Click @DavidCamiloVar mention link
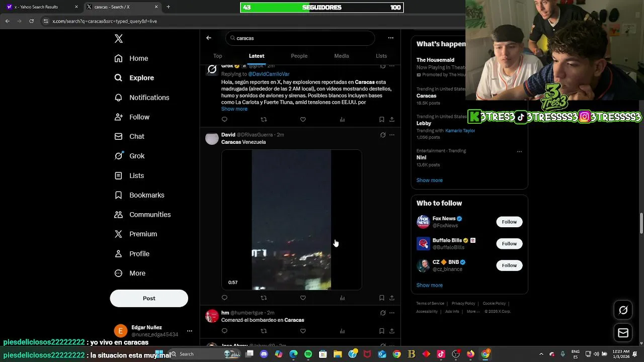The height and width of the screenshot is (362, 644). coord(269,74)
